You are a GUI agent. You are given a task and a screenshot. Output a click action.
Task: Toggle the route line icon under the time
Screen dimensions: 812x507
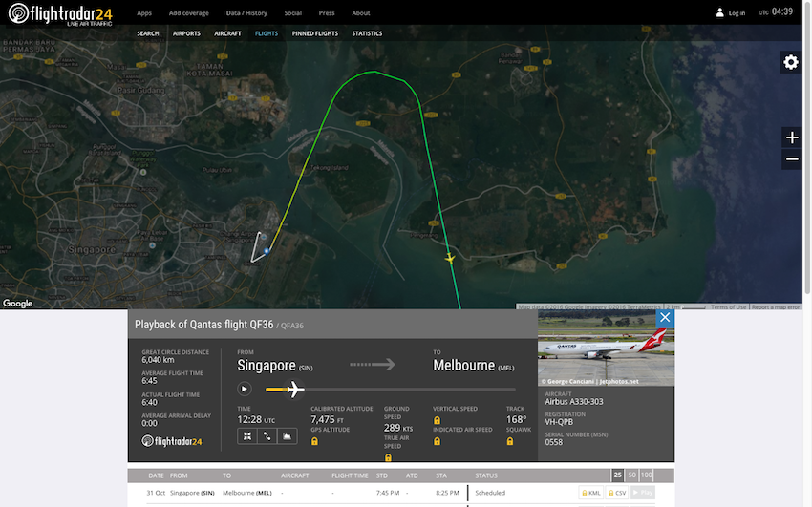click(267, 436)
